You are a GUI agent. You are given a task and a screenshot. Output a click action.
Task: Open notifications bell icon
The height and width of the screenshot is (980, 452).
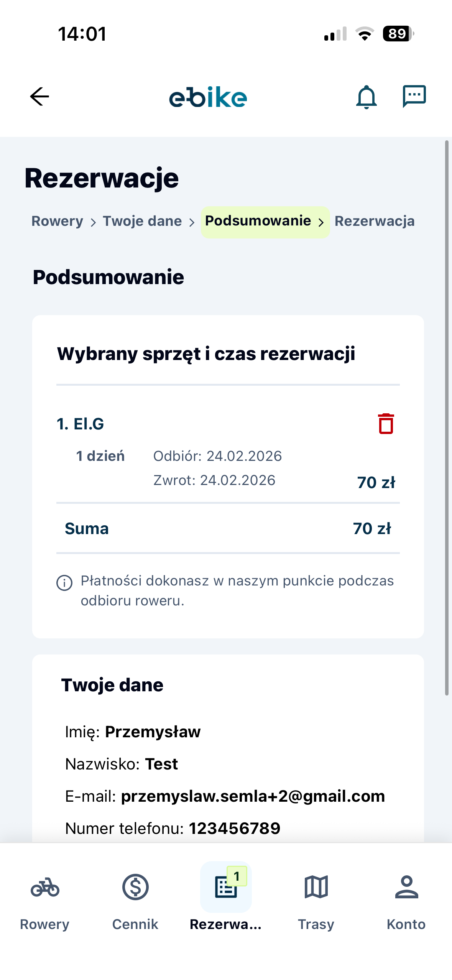pyautogui.click(x=367, y=97)
